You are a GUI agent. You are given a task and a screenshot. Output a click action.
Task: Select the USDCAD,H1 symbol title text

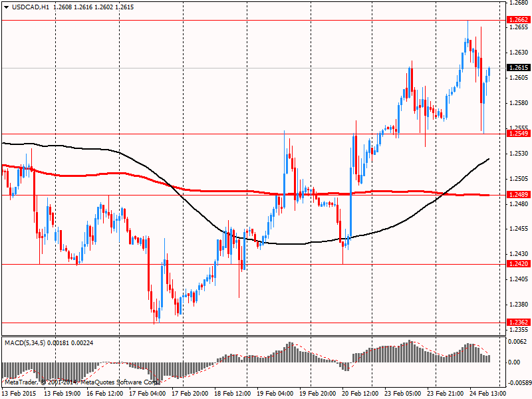pyautogui.click(x=31, y=7)
